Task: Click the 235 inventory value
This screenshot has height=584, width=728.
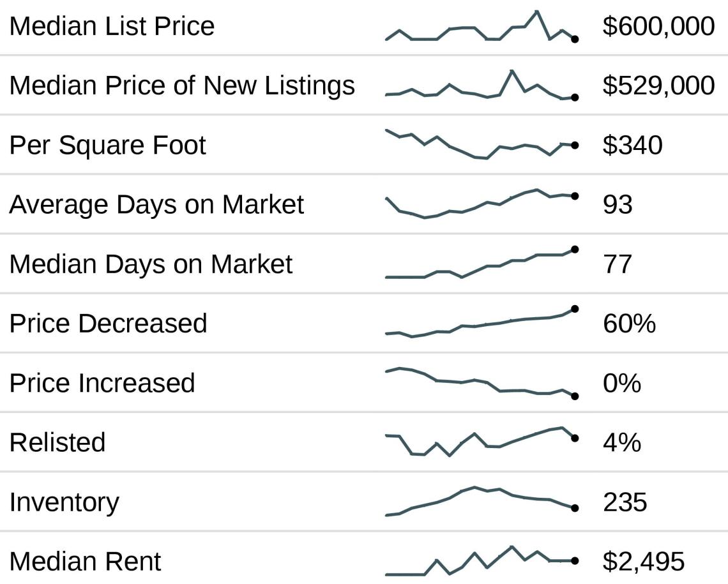Action: tap(625, 502)
